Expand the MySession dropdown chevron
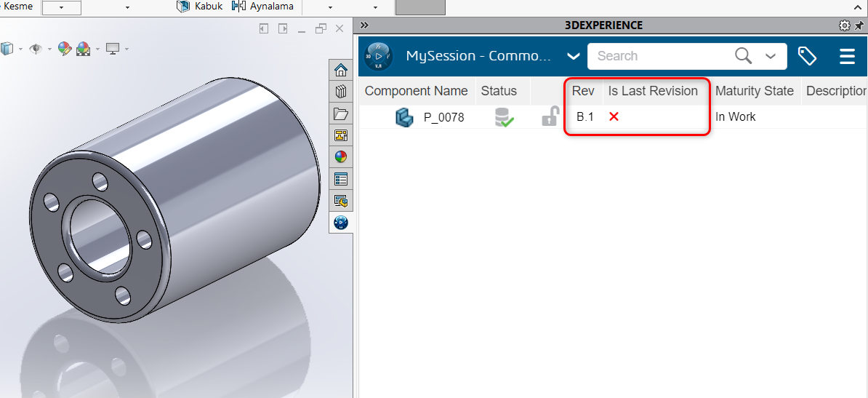 (x=574, y=56)
